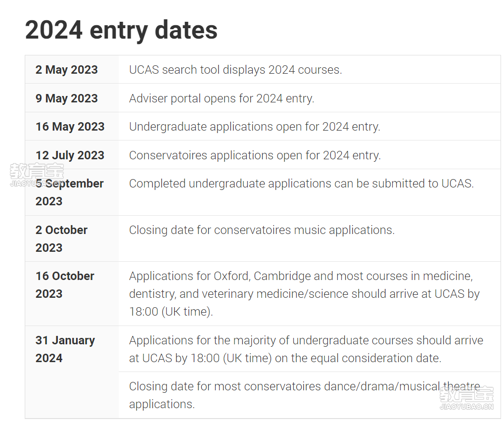Click the watermark logo at top left

37,175
